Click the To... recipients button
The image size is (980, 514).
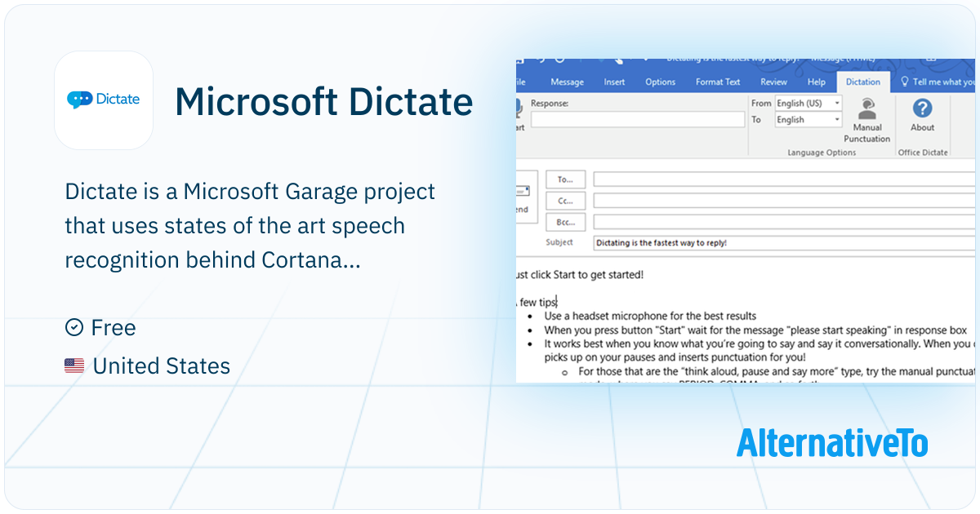(x=565, y=179)
